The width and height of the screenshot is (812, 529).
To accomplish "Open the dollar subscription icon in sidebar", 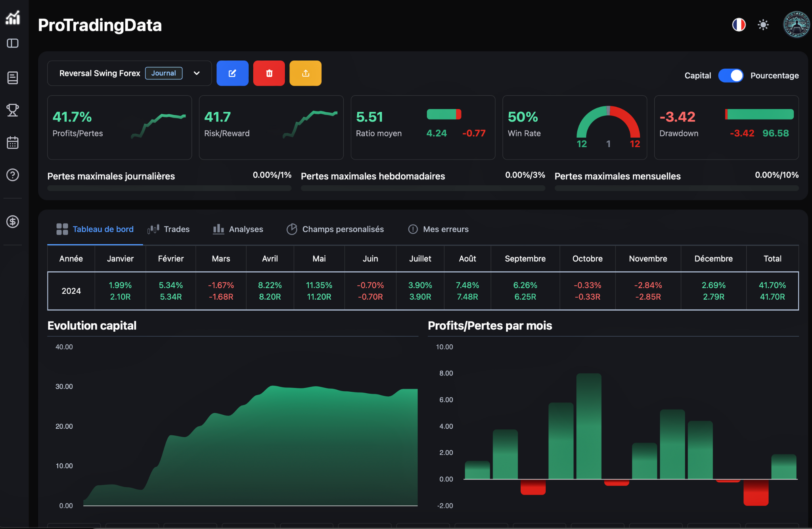I will pos(12,221).
